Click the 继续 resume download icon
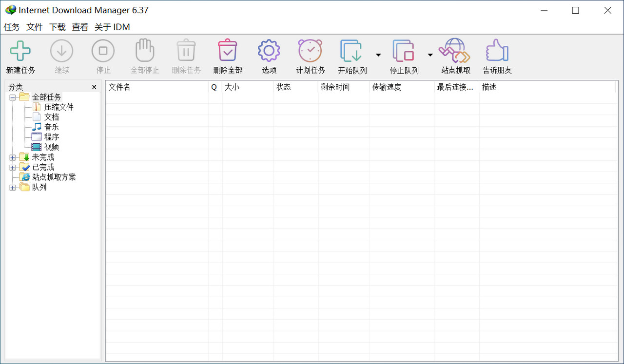 pyautogui.click(x=62, y=51)
